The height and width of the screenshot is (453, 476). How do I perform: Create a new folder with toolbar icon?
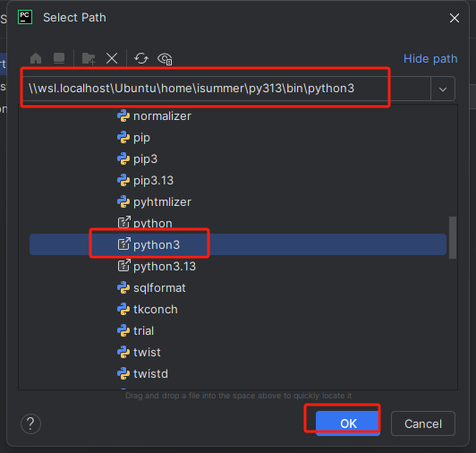click(x=89, y=58)
